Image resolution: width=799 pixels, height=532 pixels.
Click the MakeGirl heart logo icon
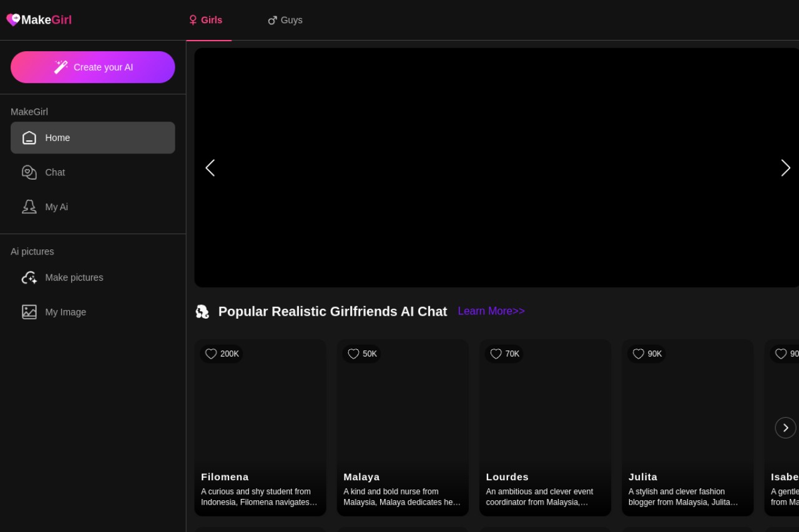click(13, 20)
